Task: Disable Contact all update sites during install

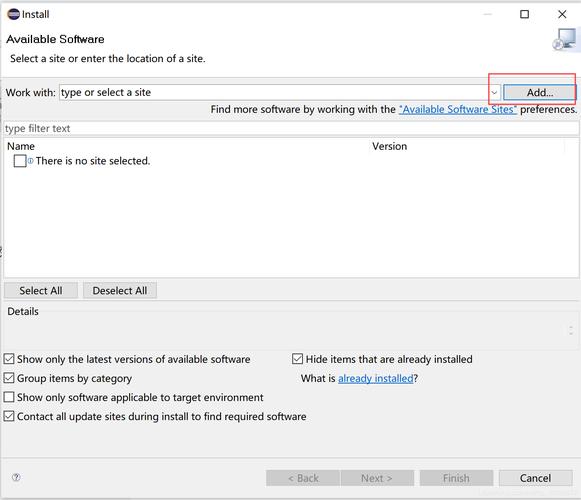Action: (x=9, y=416)
